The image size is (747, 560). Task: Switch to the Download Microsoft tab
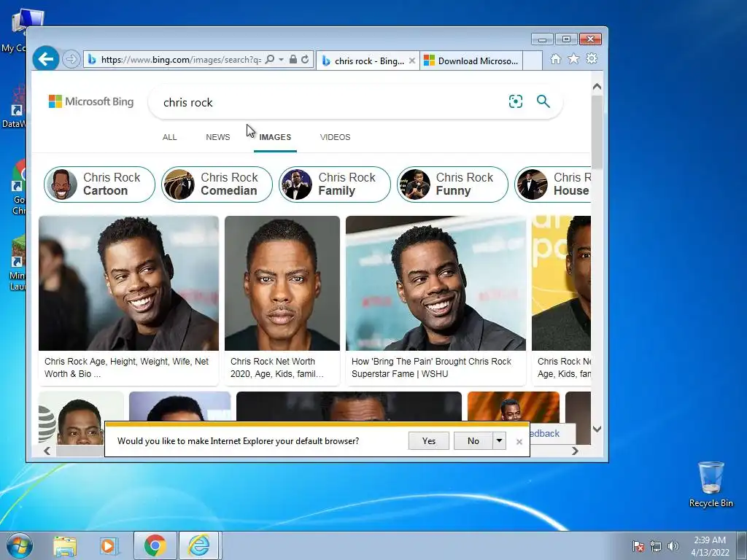471,61
